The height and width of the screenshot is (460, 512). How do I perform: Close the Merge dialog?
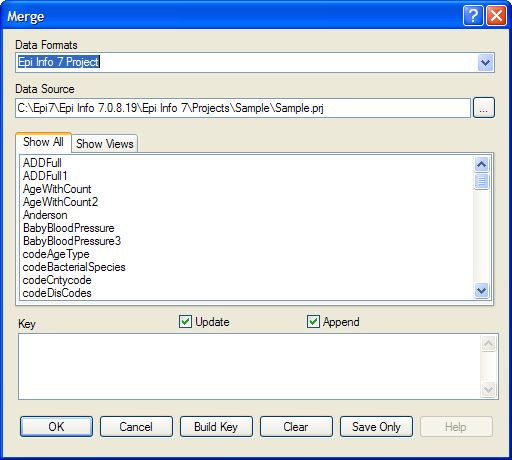tap(496, 16)
